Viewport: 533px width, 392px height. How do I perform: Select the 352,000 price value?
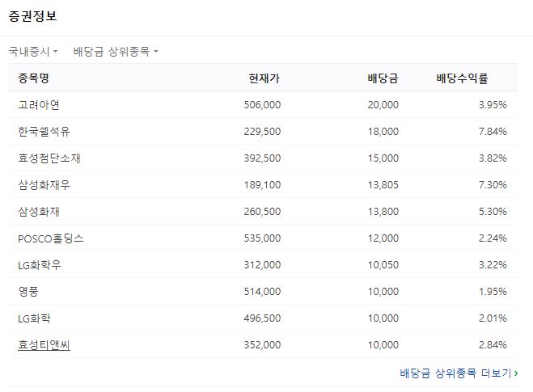click(x=262, y=345)
